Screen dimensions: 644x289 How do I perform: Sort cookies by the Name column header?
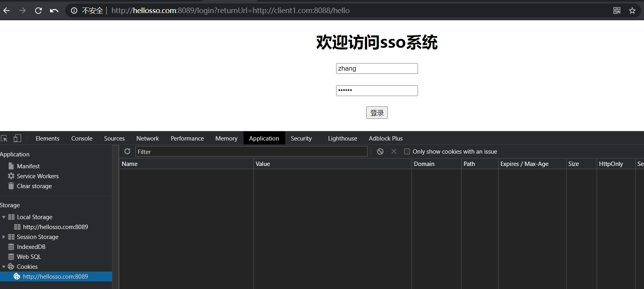186,164
